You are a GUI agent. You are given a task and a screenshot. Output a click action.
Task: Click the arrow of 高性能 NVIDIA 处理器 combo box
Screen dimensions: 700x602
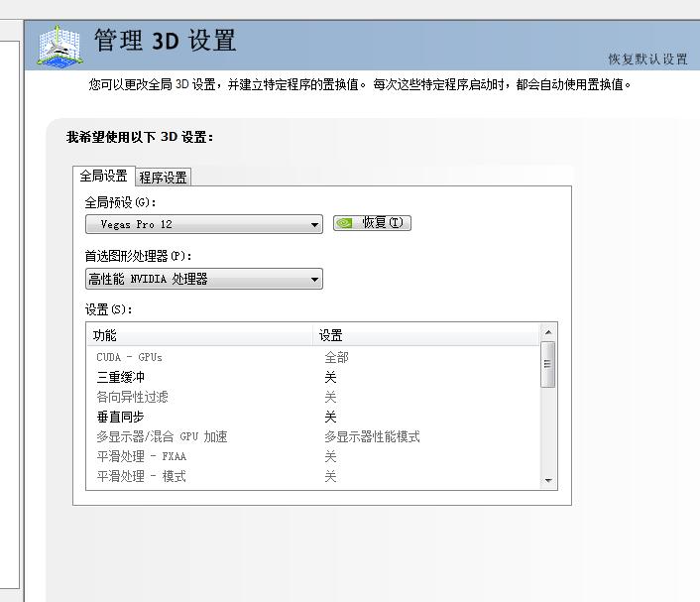(x=314, y=280)
